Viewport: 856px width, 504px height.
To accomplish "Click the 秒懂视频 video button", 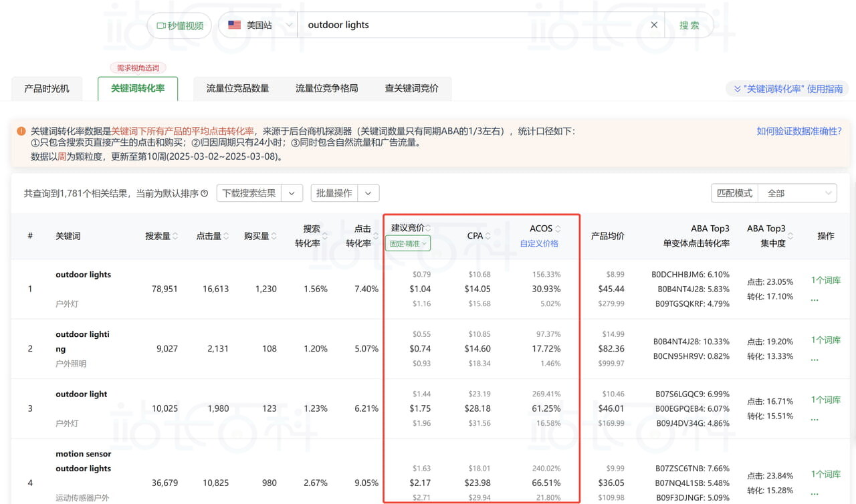I will (179, 25).
